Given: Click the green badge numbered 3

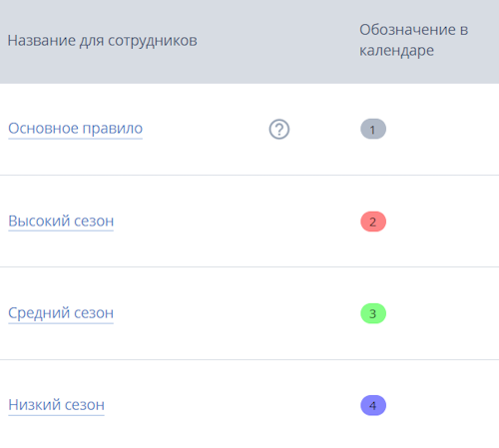Looking at the screenshot, I should 373,313.
